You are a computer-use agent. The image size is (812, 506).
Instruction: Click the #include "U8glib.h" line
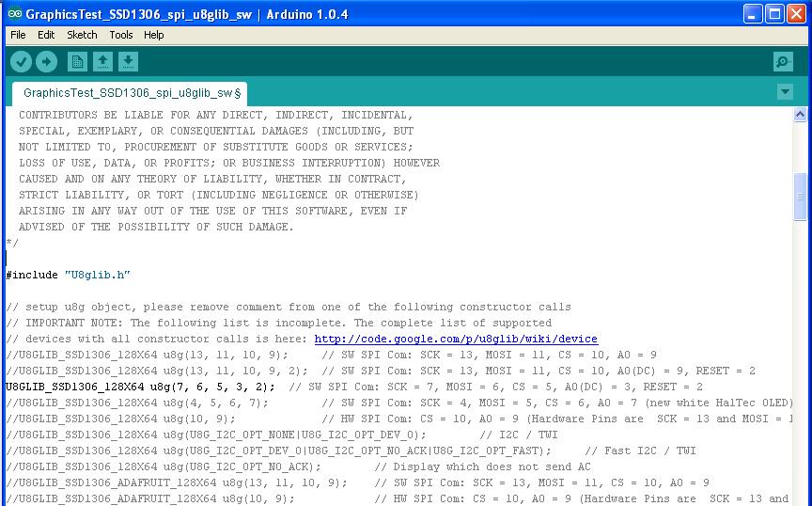[x=68, y=275]
